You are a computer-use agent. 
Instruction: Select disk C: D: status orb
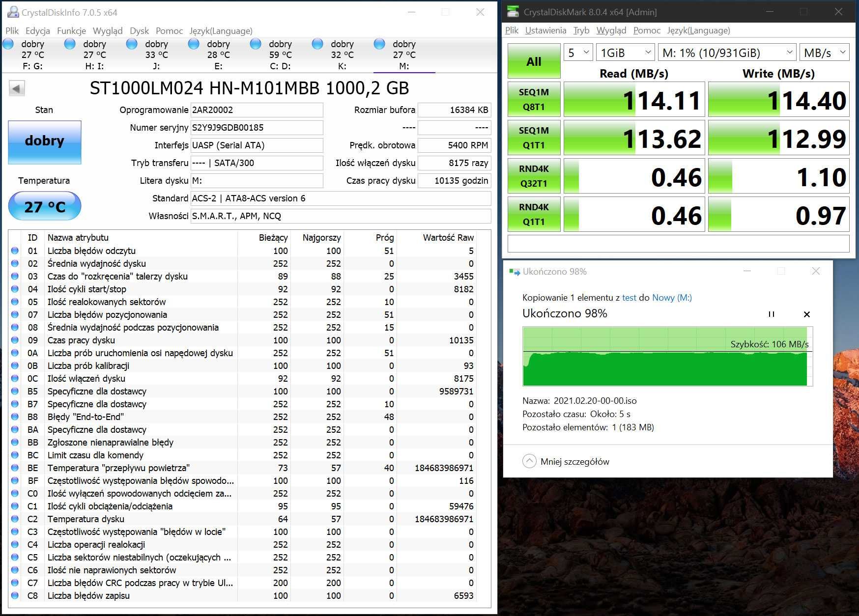click(x=256, y=44)
